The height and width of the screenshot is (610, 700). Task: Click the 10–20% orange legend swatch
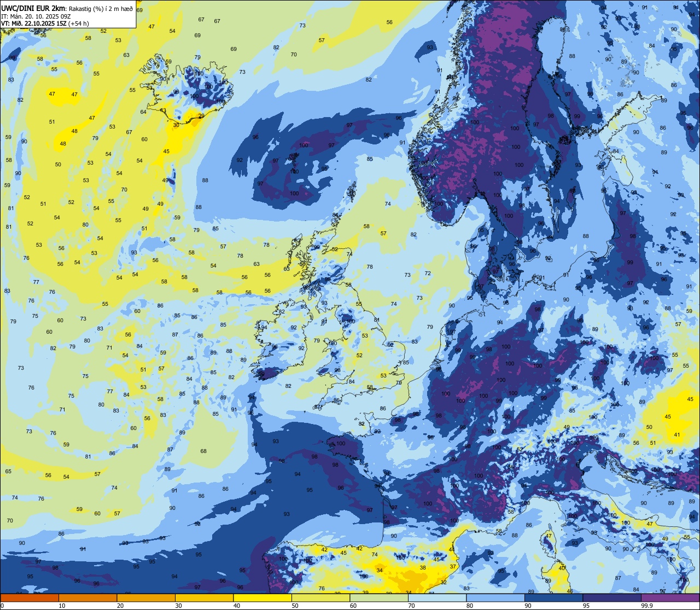(87, 597)
